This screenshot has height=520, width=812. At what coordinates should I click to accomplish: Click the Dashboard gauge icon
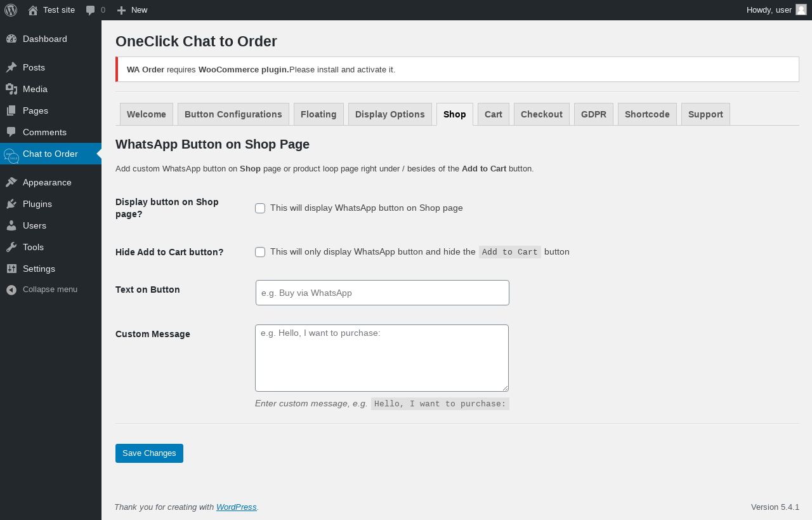tap(11, 39)
